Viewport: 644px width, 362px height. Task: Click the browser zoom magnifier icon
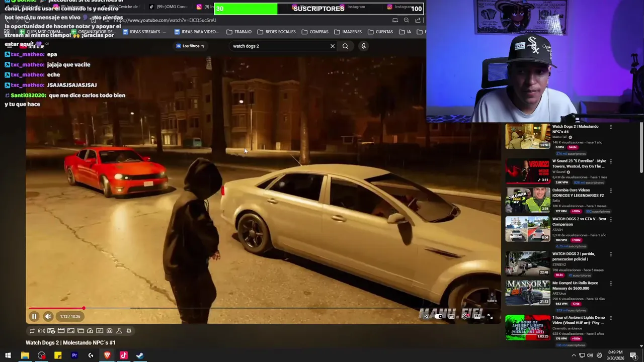(407, 20)
